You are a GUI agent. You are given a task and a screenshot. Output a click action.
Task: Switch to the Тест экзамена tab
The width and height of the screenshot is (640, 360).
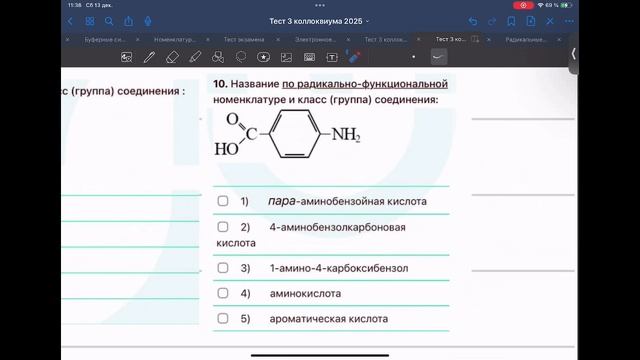[x=244, y=40]
